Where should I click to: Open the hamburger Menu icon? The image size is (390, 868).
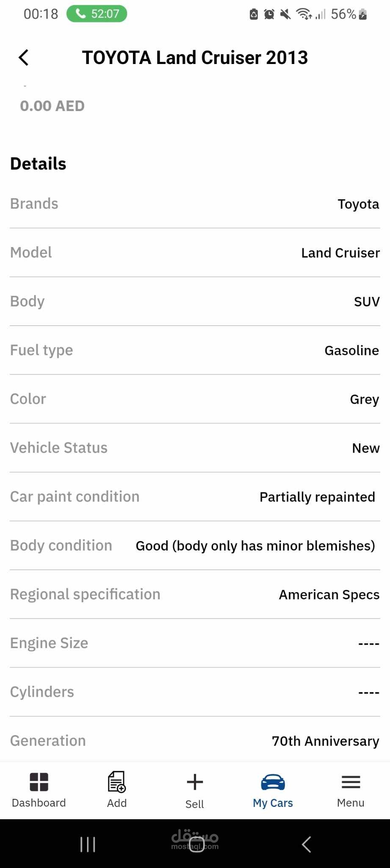point(351,782)
